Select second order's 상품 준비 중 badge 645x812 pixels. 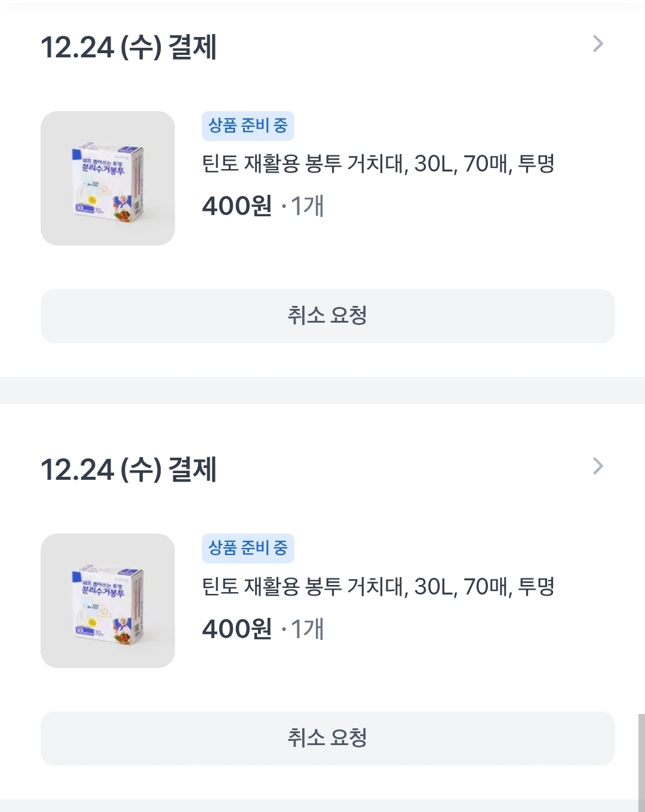(x=248, y=549)
